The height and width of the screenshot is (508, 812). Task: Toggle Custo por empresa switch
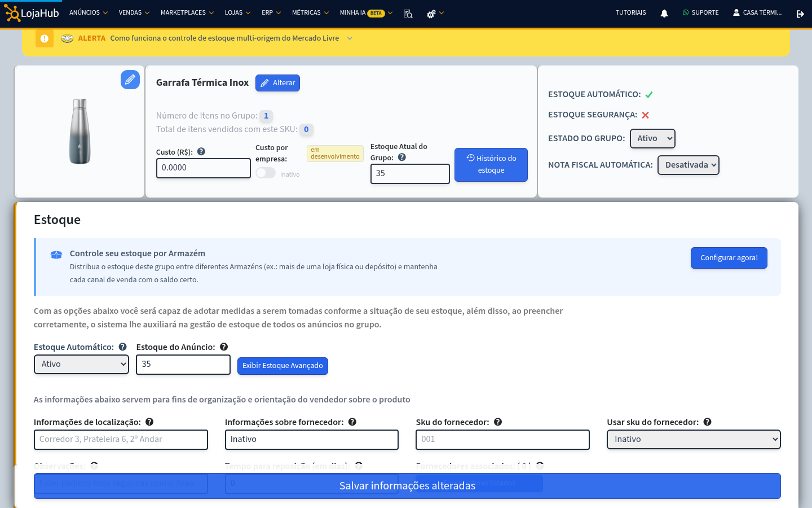pos(266,173)
